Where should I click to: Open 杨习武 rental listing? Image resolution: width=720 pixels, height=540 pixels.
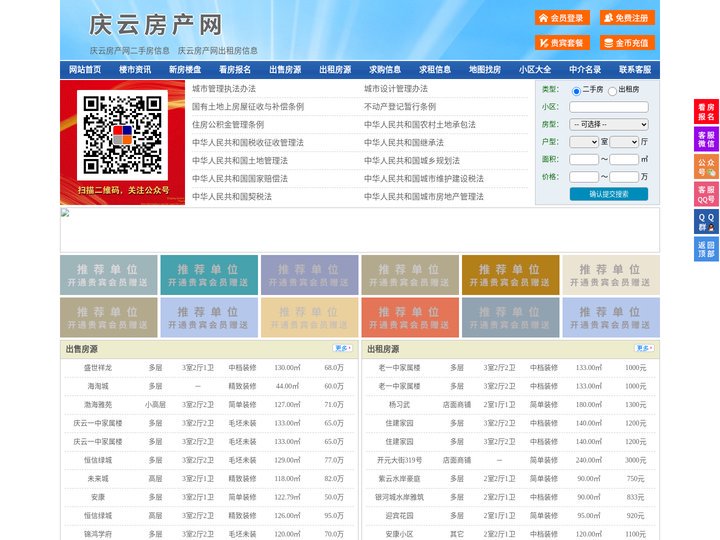(399, 405)
